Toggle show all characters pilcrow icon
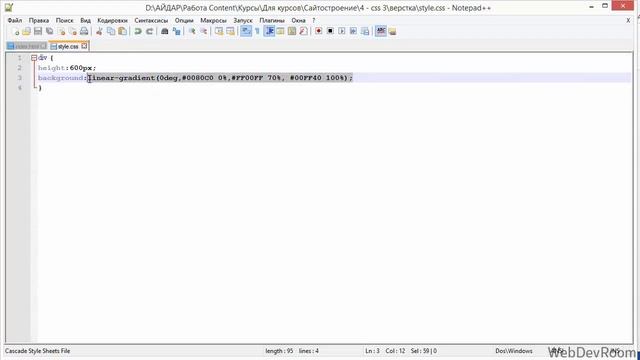 (x=257, y=31)
